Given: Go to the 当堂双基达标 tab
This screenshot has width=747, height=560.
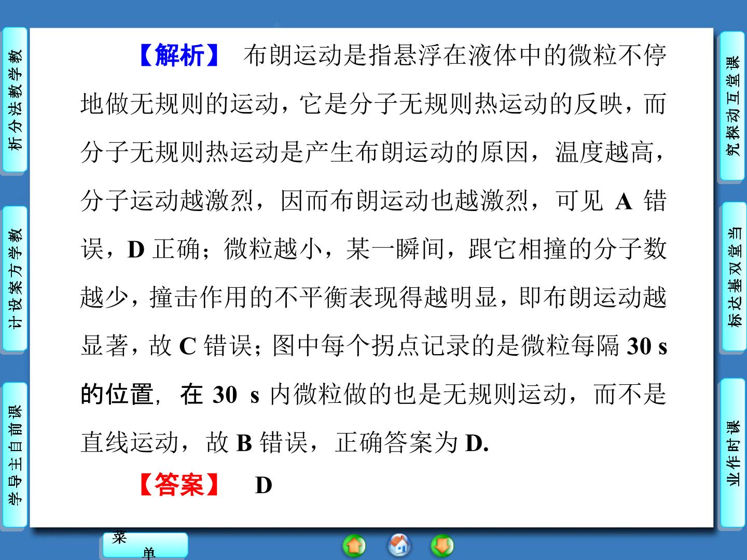Looking at the screenshot, I should 732,277.
